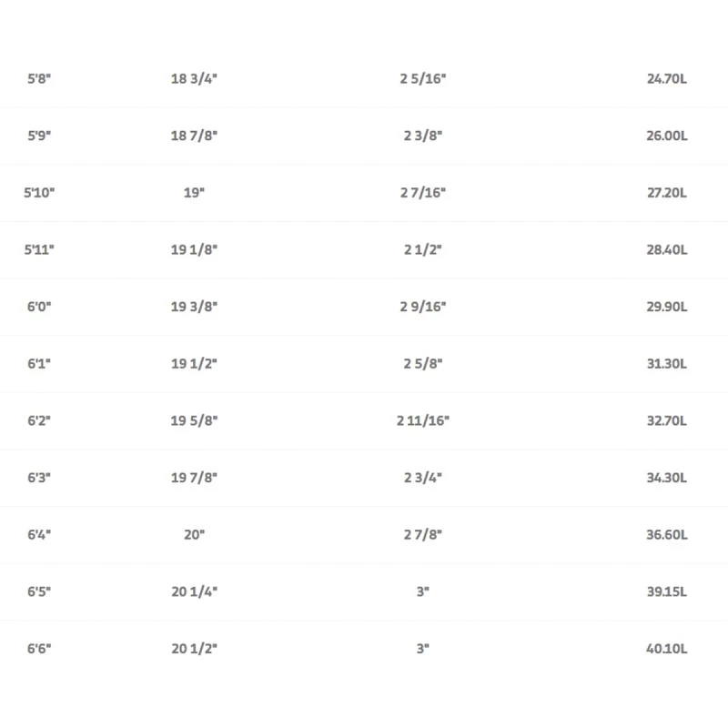Select the 31.30L volume value
728x728 pixels.
[x=667, y=364]
